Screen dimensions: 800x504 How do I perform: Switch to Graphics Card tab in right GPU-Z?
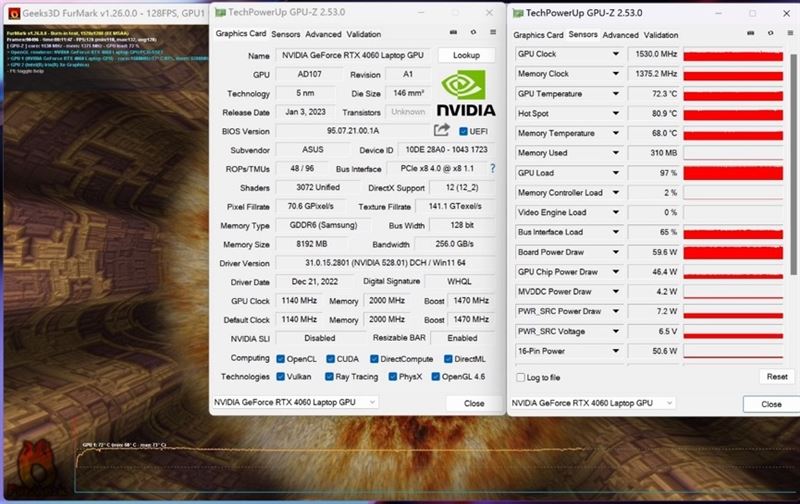pos(538,35)
